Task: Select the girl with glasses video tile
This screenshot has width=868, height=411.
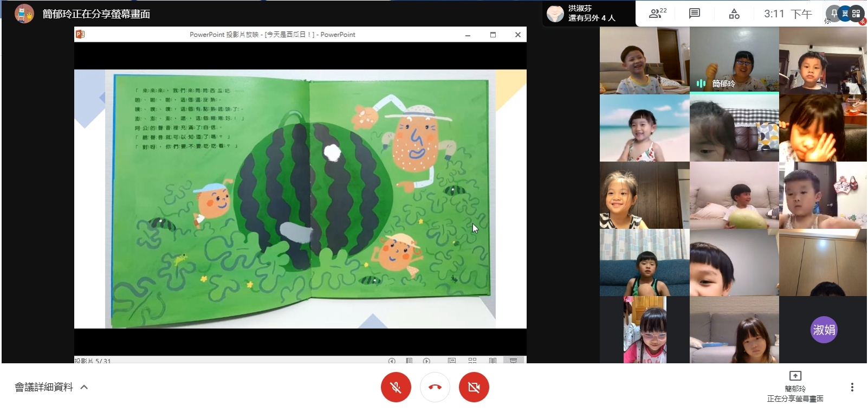Action: coord(644,330)
